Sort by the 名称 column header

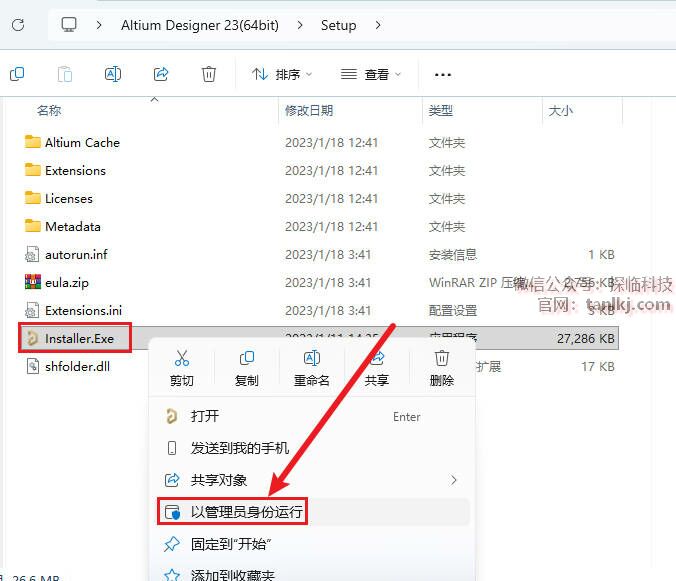(x=49, y=111)
